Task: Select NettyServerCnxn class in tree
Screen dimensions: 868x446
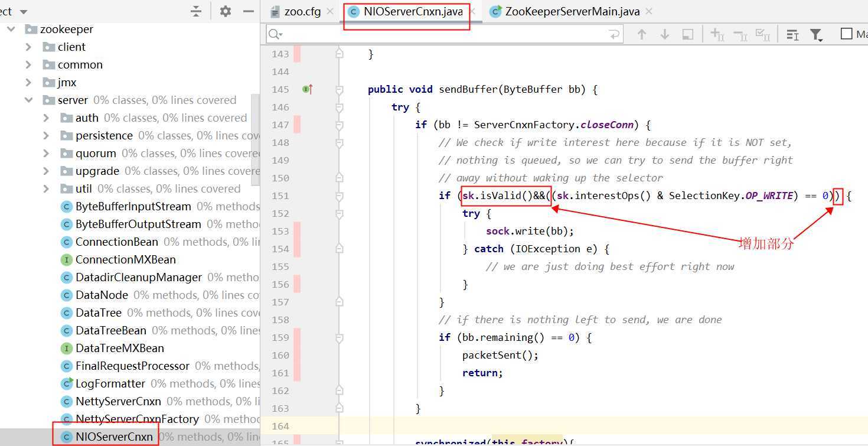Action: coord(118,402)
